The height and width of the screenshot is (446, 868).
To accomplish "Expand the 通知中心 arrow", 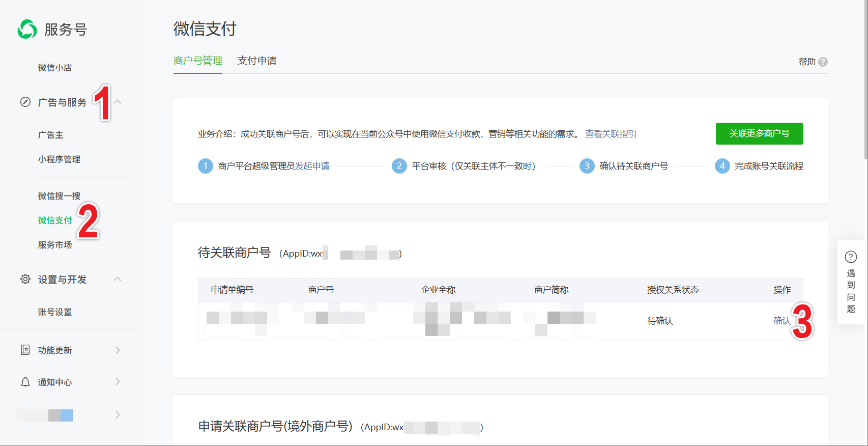I will [x=118, y=382].
